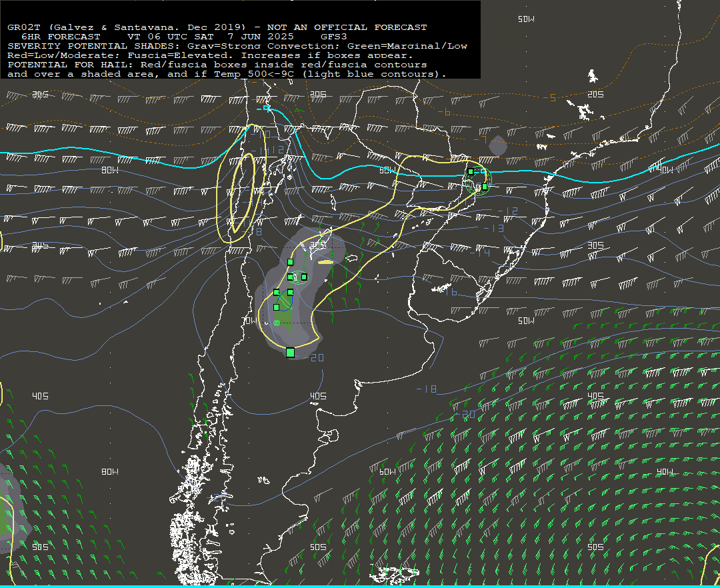Click the large green box beside the '-20' label
Viewport: 720px width, 588px height.
(290, 353)
